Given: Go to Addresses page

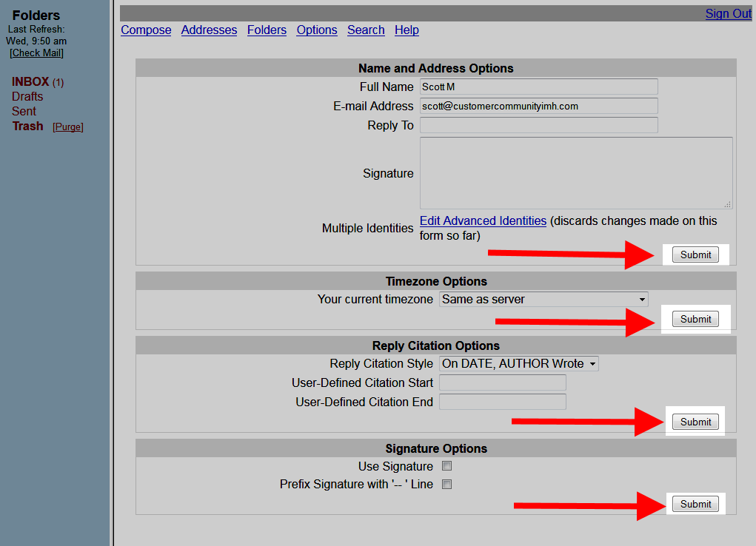Looking at the screenshot, I should [209, 30].
